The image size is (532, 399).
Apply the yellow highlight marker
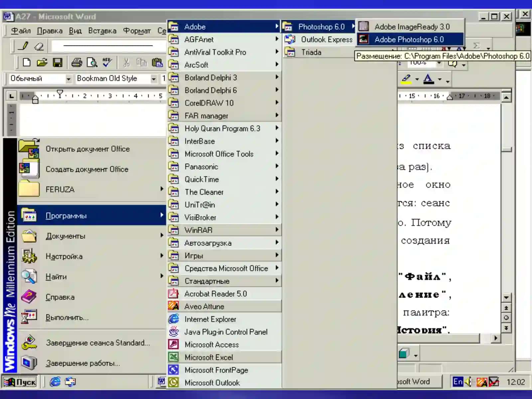(x=406, y=79)
